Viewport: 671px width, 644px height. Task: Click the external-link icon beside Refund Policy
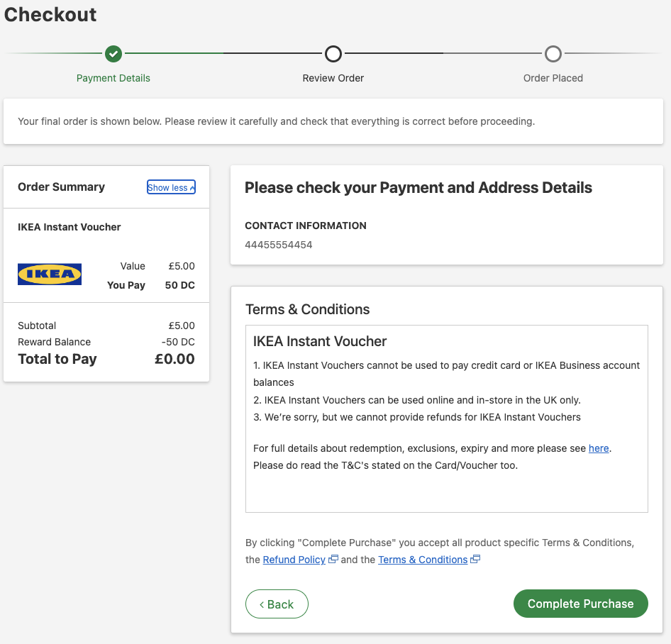click(333, 559)
